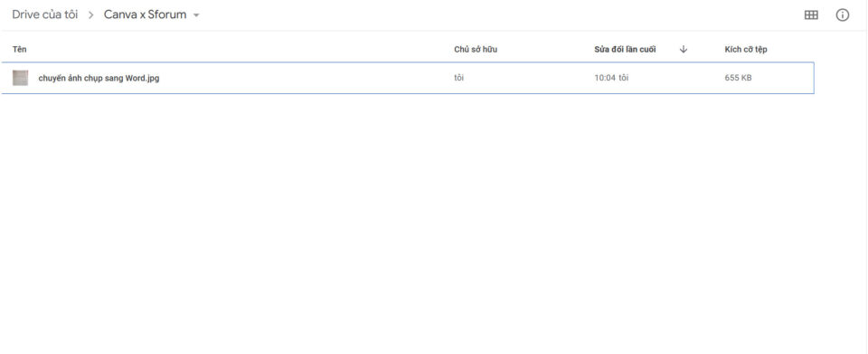
Task: Open the Canva x Sforum folder dropdown arrow
Action: (196, 15)
